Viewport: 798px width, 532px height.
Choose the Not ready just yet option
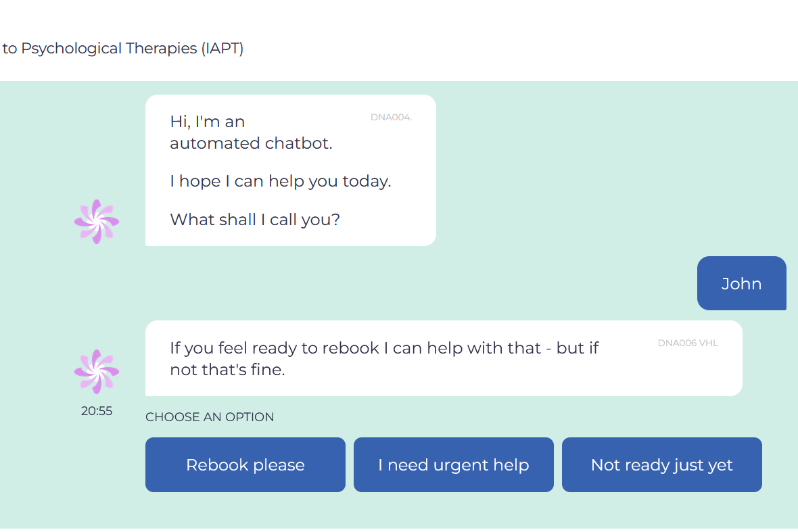pos(661,465)
